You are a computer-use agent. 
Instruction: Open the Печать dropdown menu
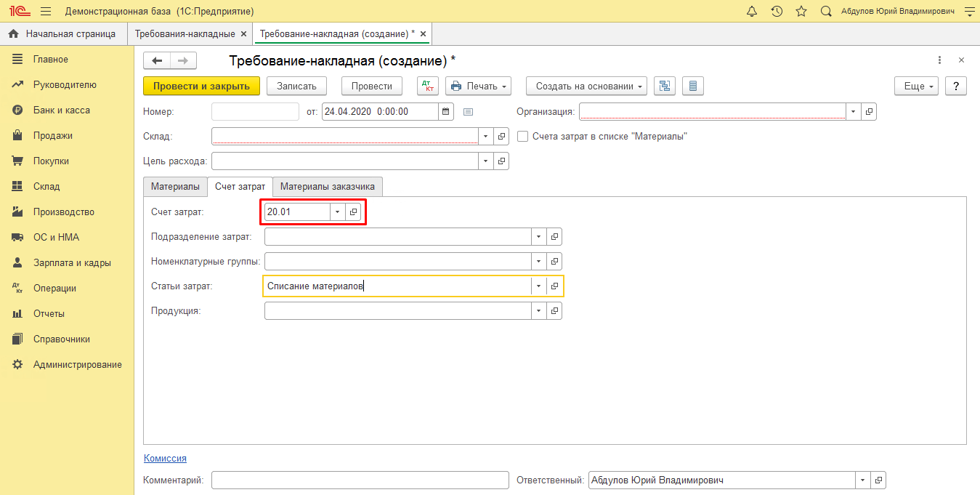[478, 86]
